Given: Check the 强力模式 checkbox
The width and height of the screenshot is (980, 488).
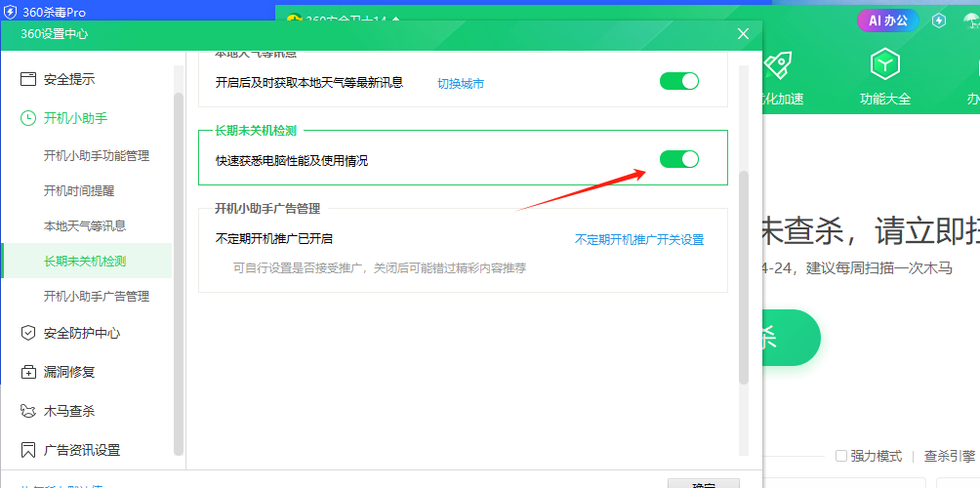Looking at the screenshot, I should click(841, 456).
